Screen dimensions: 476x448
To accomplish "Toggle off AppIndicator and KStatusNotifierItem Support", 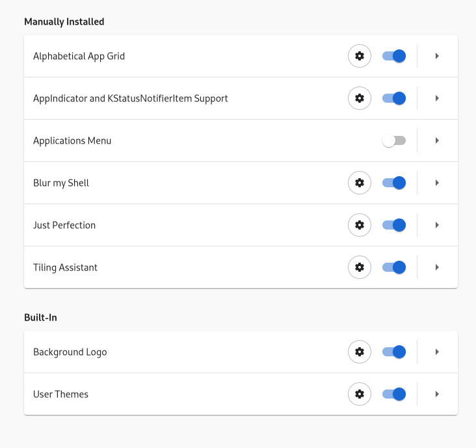I will (394, 98).
